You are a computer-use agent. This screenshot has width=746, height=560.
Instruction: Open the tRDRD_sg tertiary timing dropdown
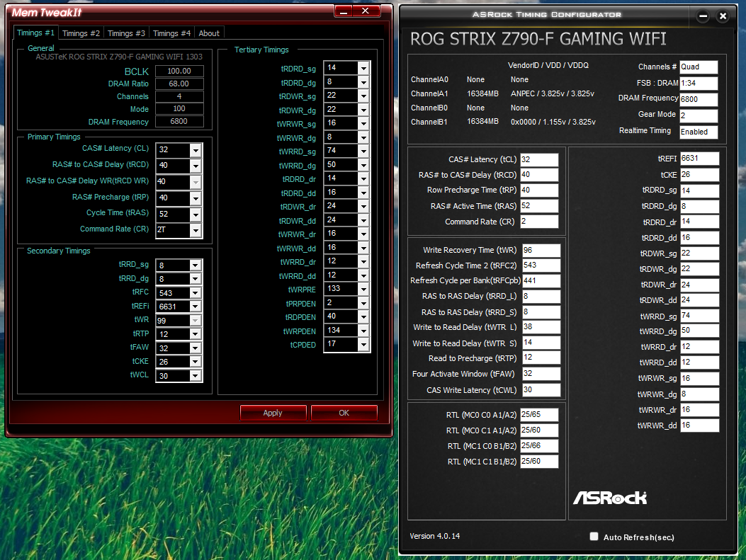pyautogui.click(x=363, y=68)
